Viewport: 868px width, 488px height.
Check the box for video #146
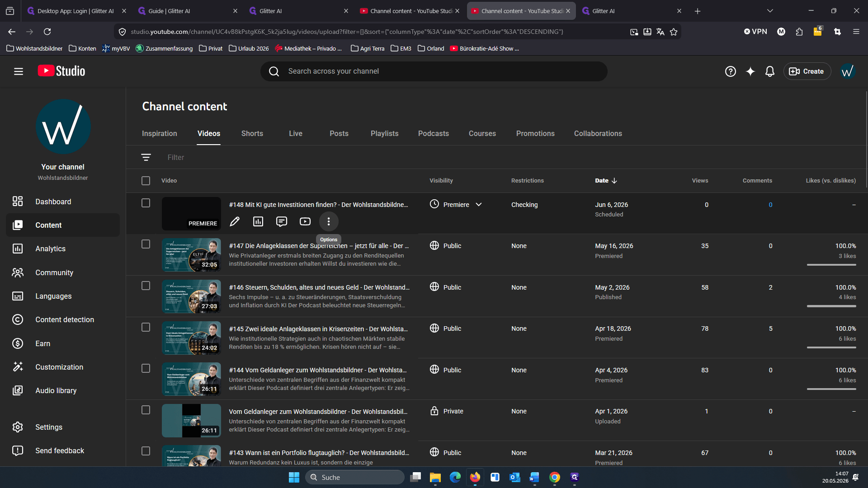pos(146,286)
